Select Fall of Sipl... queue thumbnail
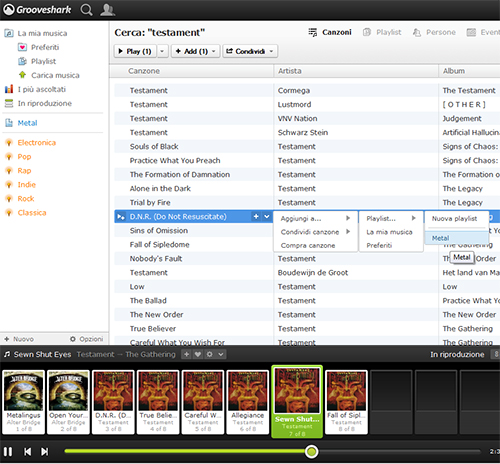Image resolution: width=500 pixels, height=464 pixels. [x=346, y=402]
